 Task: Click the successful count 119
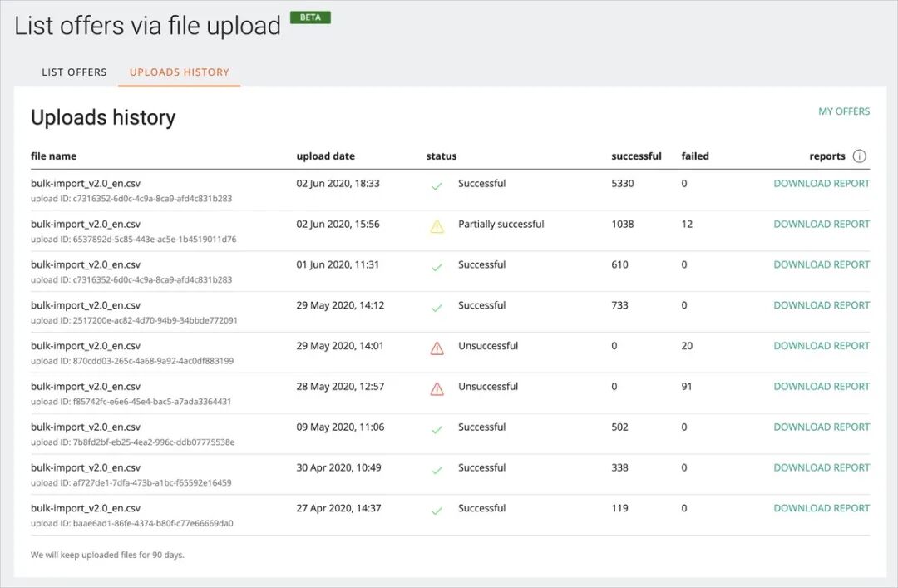pos(619,508)
